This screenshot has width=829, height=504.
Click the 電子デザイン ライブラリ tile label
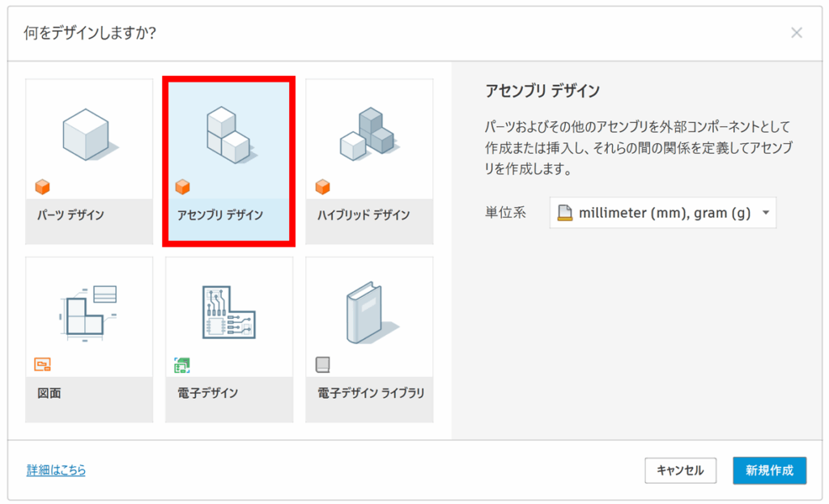click(x=371, y=394)
